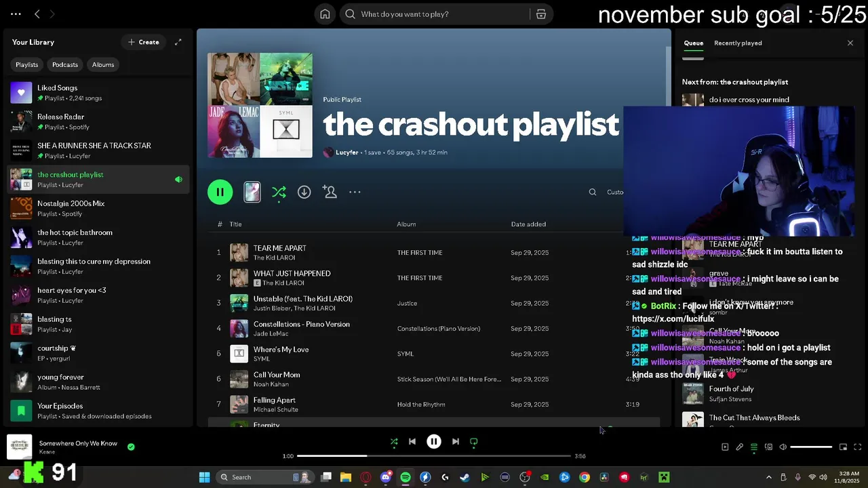Open Justin Bieber artist link on Unstable track
Image resolution: width=868 pixels, height=488 pixels.
point(272,308)
